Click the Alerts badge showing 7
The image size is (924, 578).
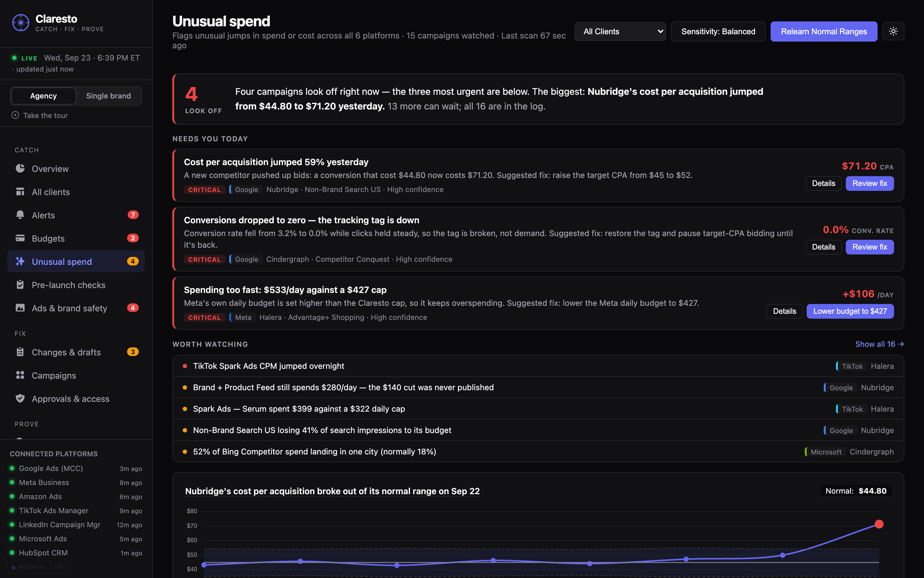tap(133, 215)
